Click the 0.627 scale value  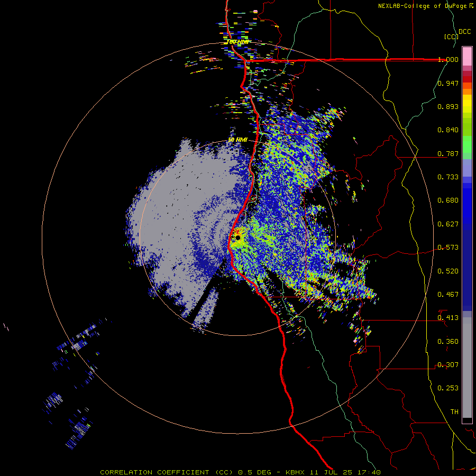tap(448, 224)
